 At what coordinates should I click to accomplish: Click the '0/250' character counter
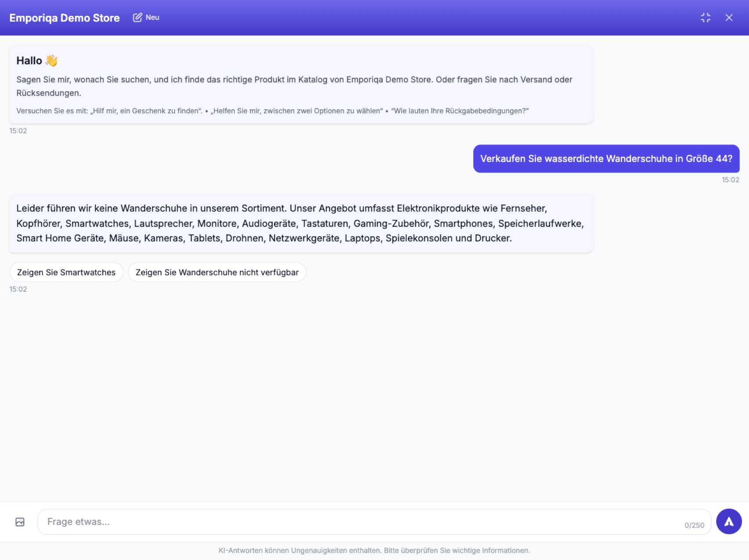(x=694, y=525)
